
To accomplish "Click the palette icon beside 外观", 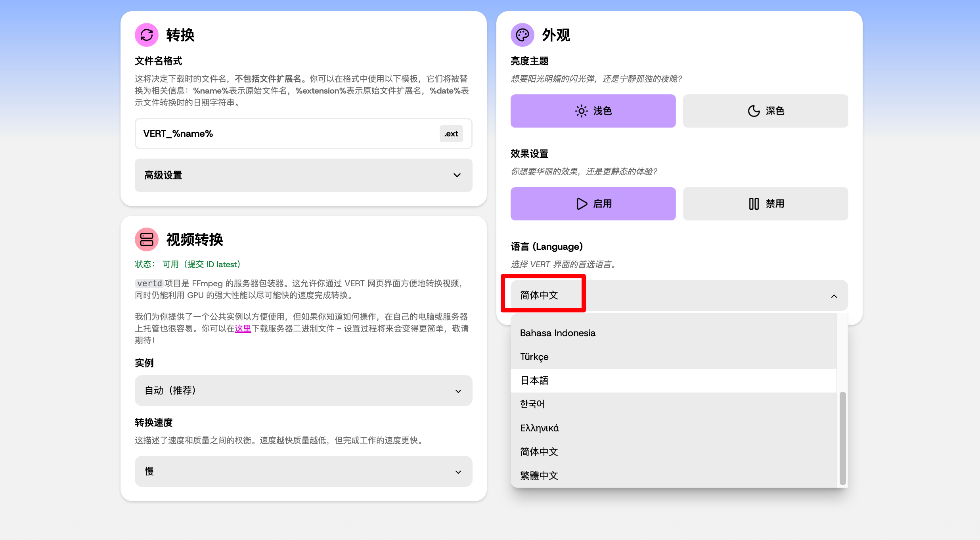I will 522,35.
